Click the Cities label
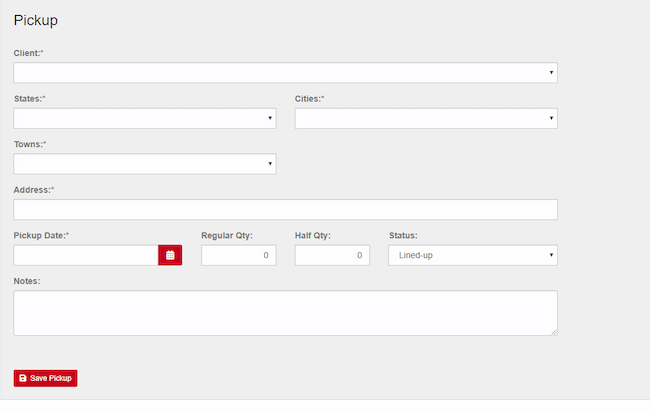 (310, 99)
